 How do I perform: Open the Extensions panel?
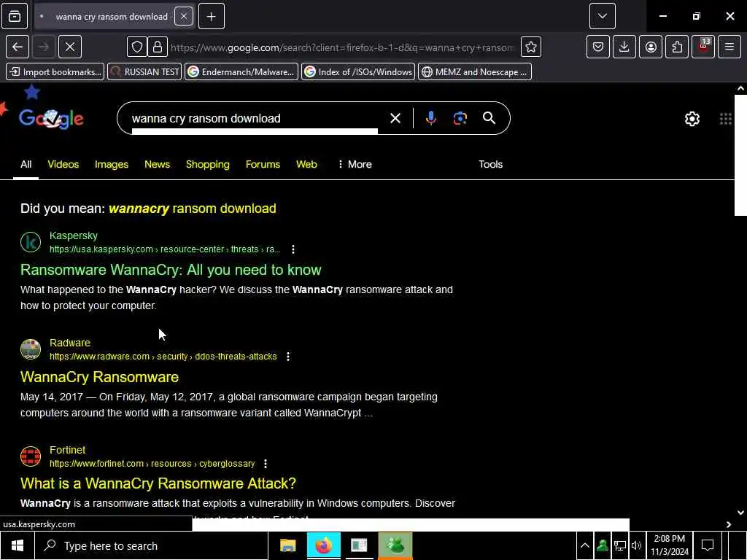(x=677, y=47)
